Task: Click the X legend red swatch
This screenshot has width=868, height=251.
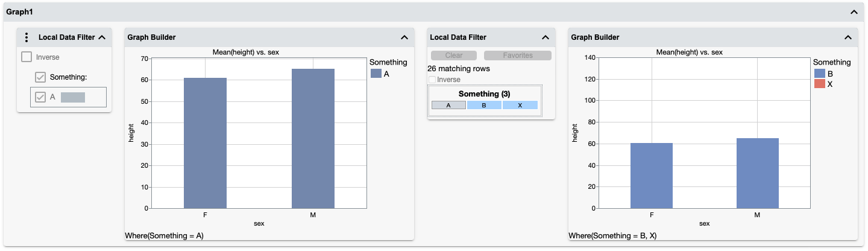Action: (820, 84)
